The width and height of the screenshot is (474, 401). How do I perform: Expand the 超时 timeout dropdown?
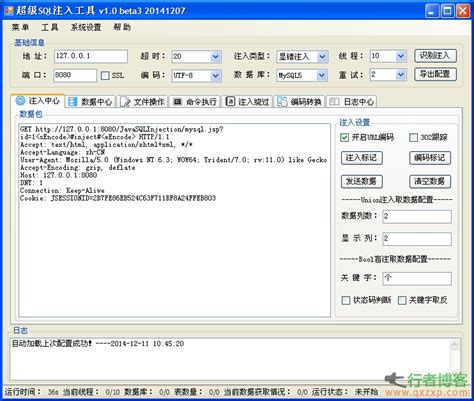[x=216, y=57]
